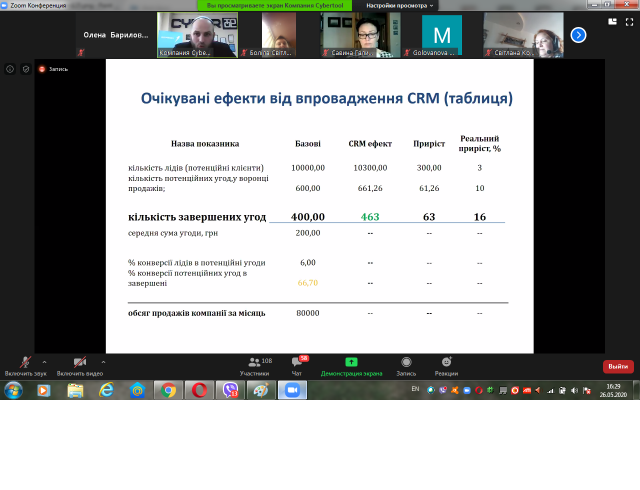Open the Участники participants panel
The height and width of the screenshot is (490, 640).
click(x=254, y=366)
